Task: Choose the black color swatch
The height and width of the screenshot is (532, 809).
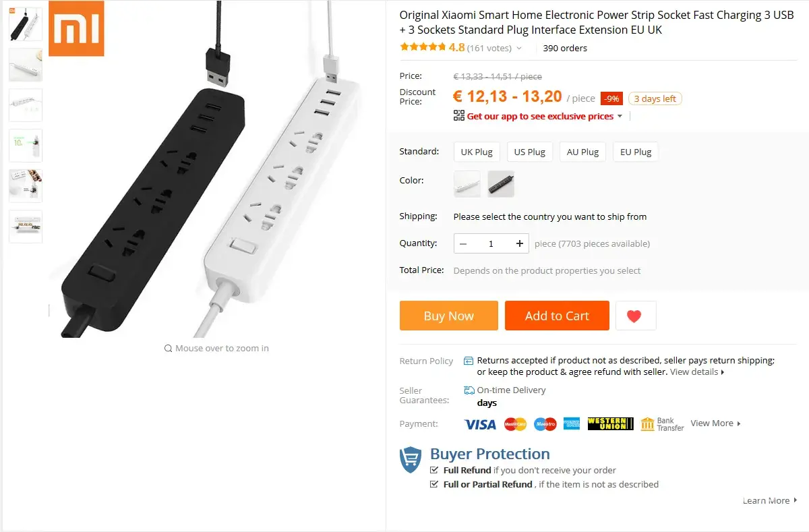Action: [x=501, y=183]
